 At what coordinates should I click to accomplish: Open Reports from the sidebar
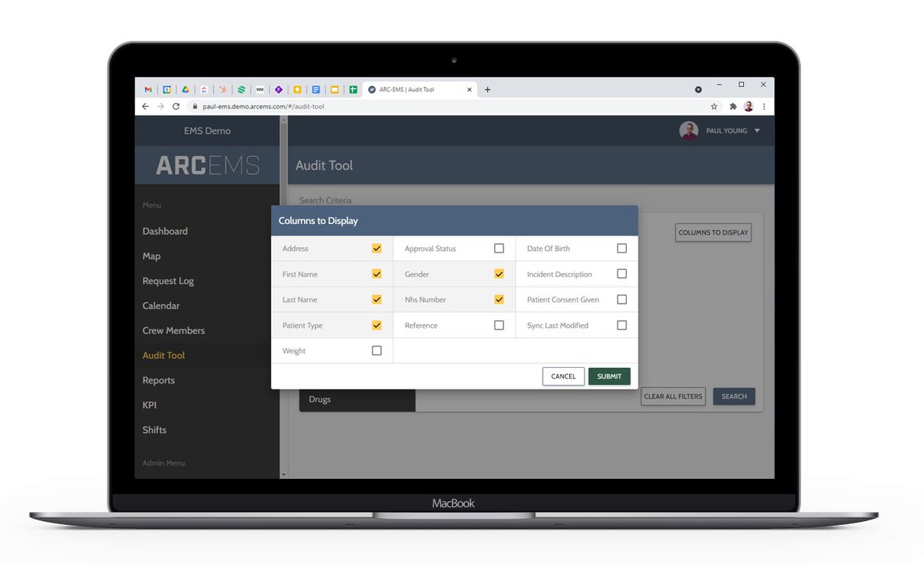(159, 380)
